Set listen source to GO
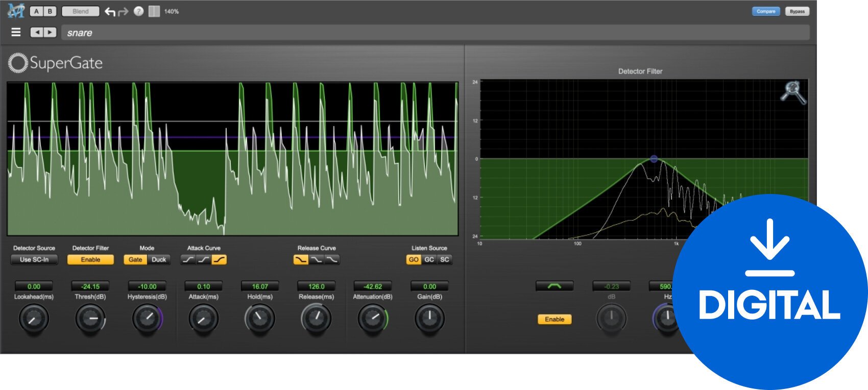The image size is (868, 390). [x=414, y=259]
